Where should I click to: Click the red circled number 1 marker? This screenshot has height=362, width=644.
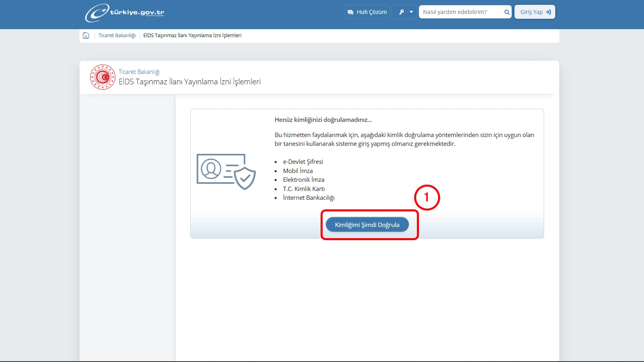(427, 197)
